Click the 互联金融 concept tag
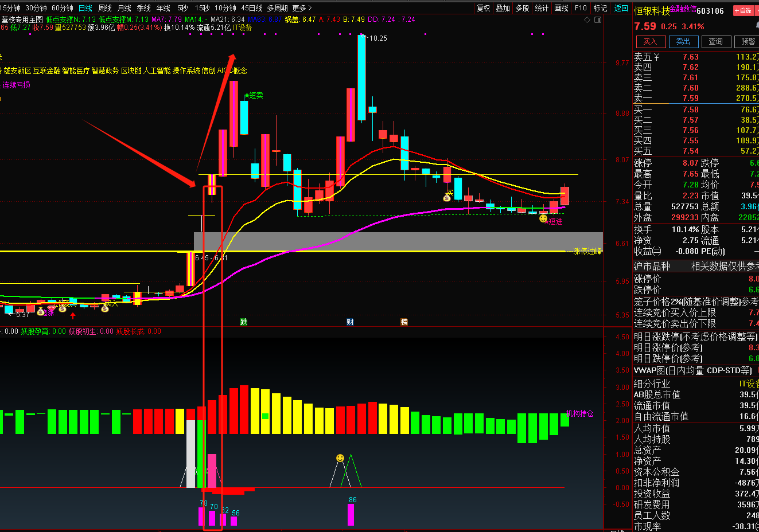Screen dimensions: 759x532 (46, 71)
